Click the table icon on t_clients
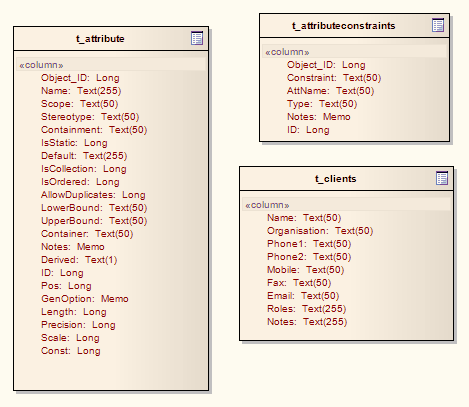469x407 pixels. [x=442, y=178]
